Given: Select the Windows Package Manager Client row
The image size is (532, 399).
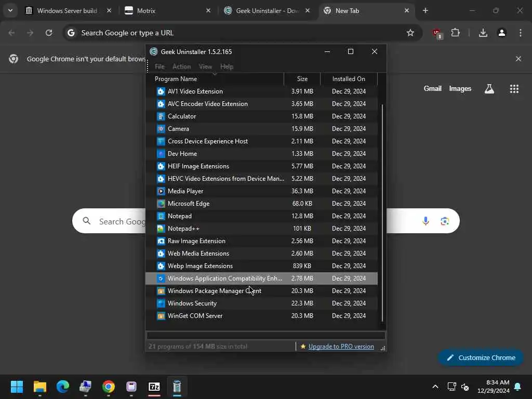Looking at the screenshot, I should [261, 291].
